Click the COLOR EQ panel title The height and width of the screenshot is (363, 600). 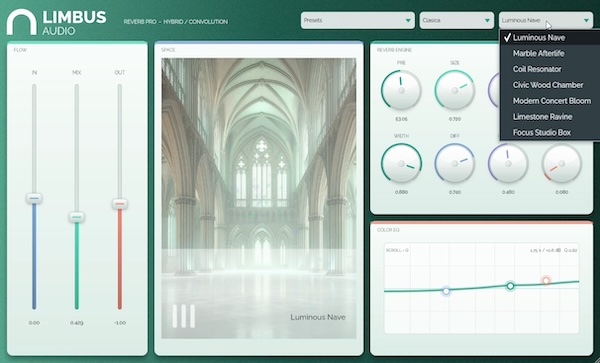388,230
